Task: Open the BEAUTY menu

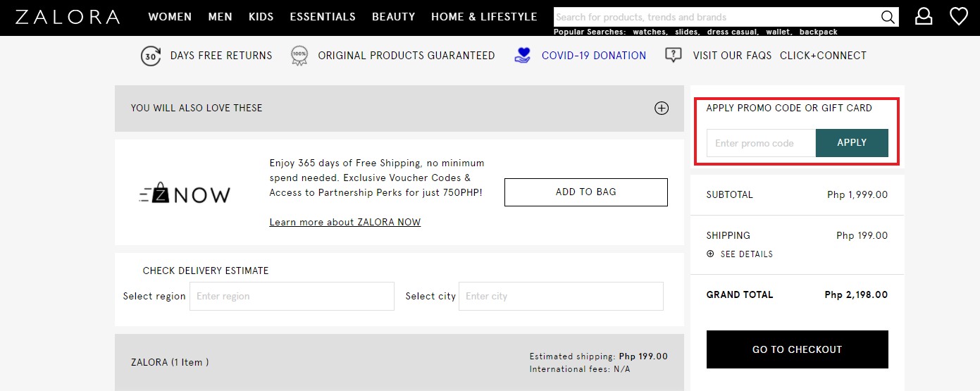Action: click(394, 17)
